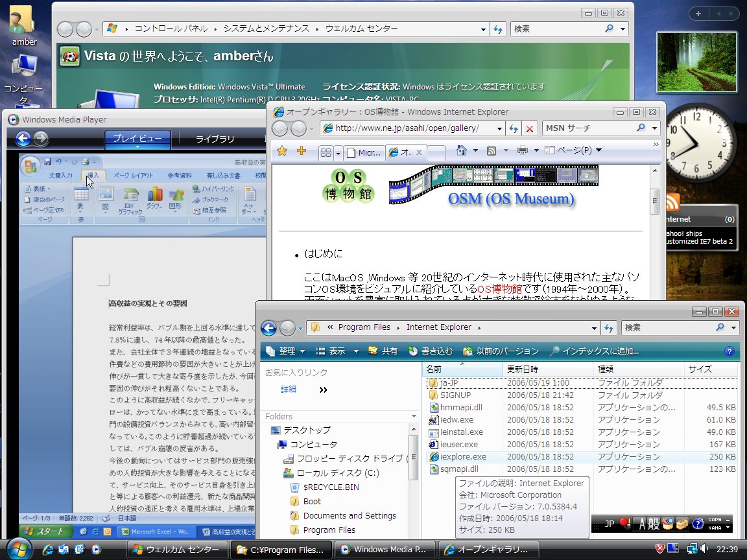
Task: Refresh the page in Internet Explorer
Action: 514,128
